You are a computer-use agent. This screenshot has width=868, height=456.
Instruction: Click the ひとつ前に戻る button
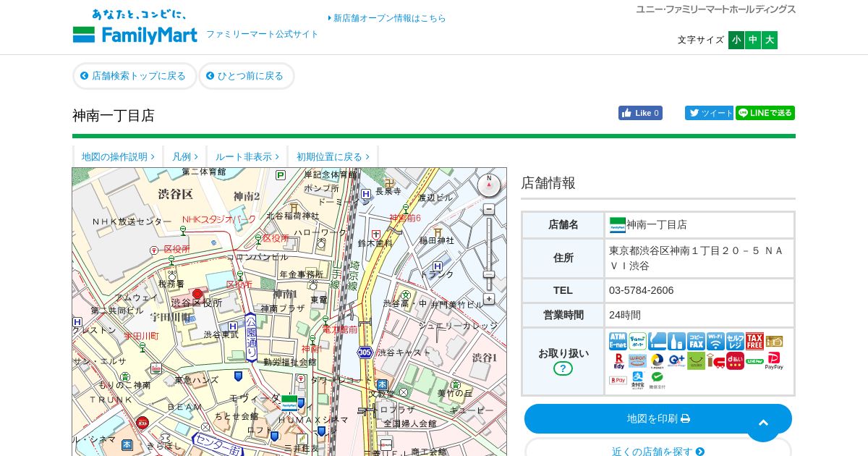pyautogui.click(x=246, y=76)
